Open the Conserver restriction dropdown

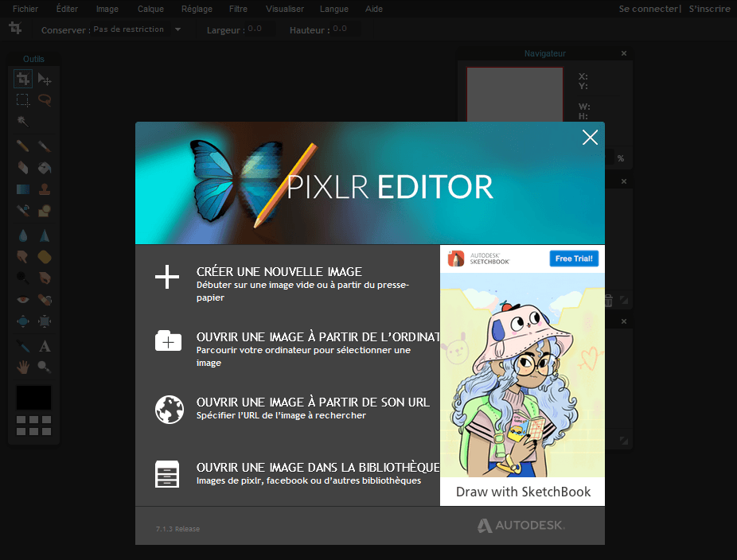click(137, 29)
